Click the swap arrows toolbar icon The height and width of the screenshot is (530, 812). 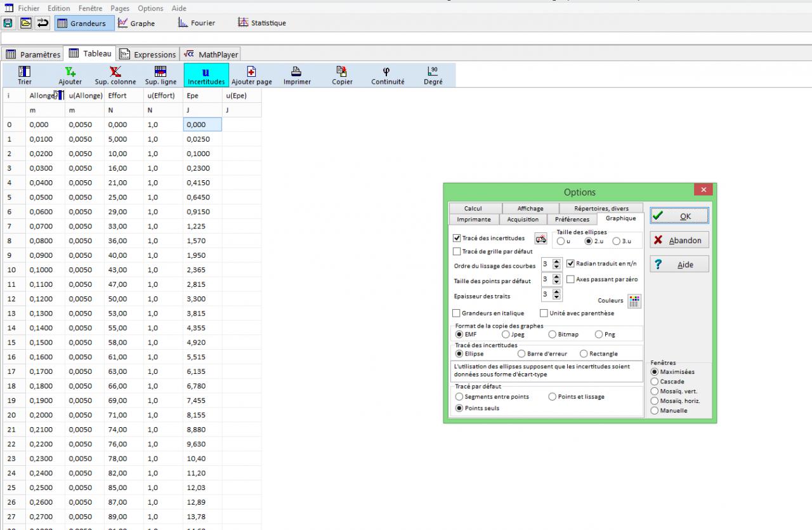tap(43, 23)
